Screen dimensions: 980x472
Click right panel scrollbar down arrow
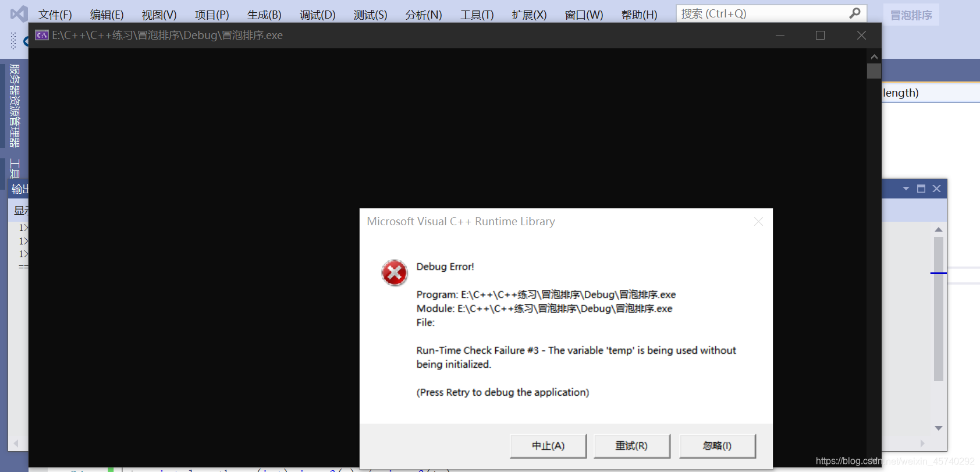(939, 428)
